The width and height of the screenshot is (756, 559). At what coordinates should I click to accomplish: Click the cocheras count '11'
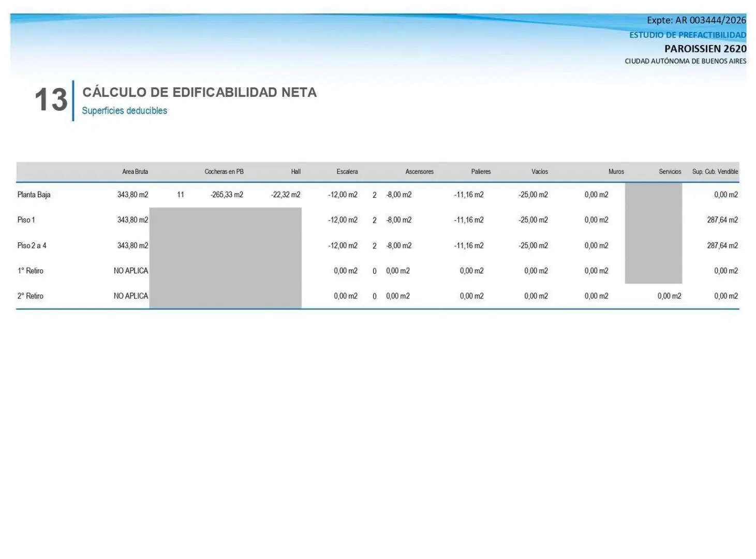pos(181,195)
